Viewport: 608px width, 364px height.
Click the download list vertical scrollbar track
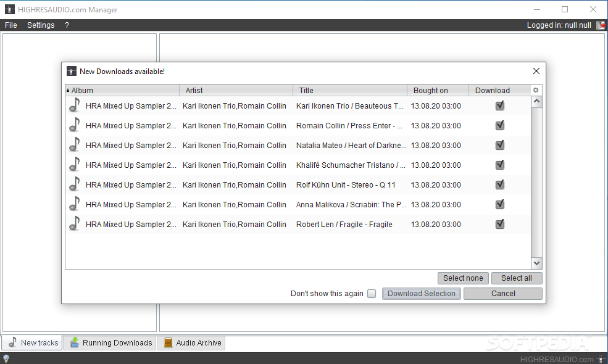[536, 182]
